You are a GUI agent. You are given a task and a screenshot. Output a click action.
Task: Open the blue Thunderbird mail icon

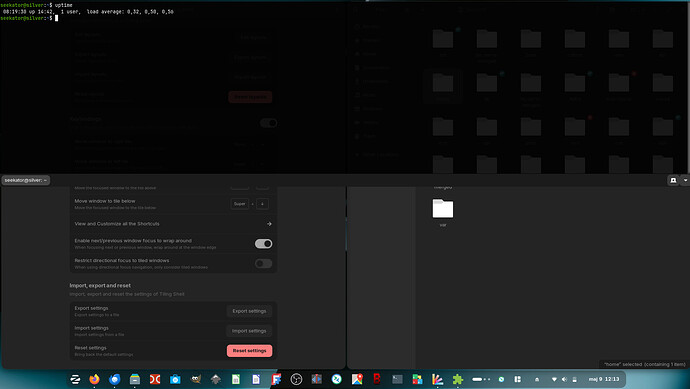(x=114, y=379)
